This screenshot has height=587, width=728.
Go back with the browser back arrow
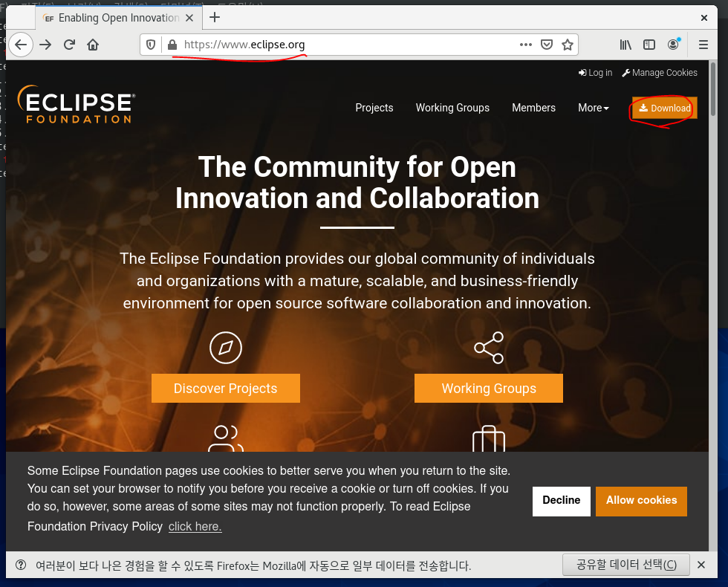21,45
